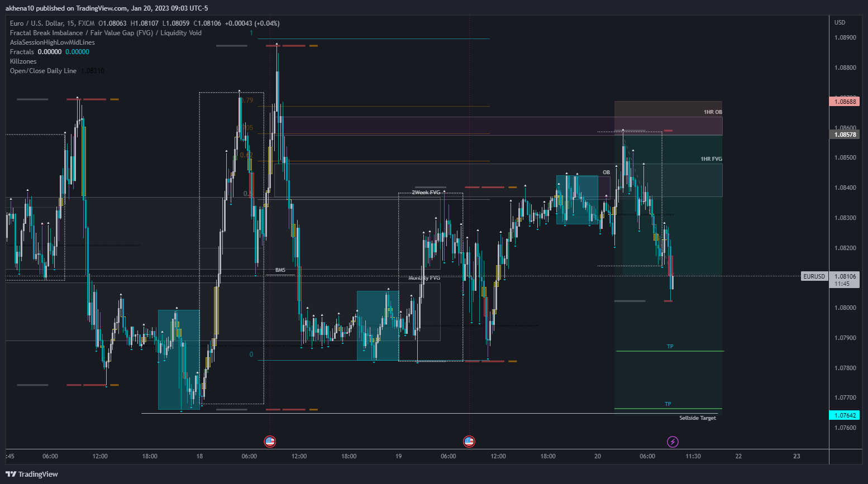Select the Monday FVG label
The height and width of the screenshot is (484, 868).
[x=424, y=278]
